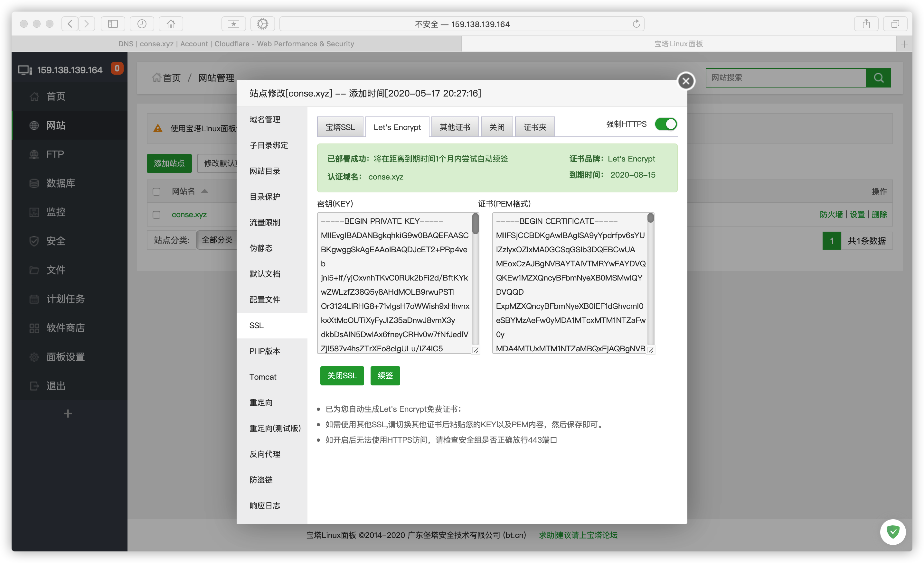Click the Safari share icon

point(866,24)
